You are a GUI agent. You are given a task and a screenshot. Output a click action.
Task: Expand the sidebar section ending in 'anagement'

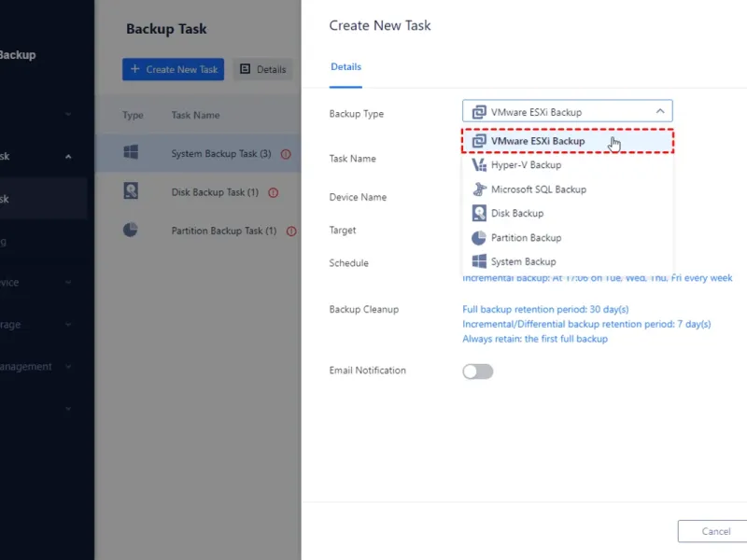click(x=68, y=367)
